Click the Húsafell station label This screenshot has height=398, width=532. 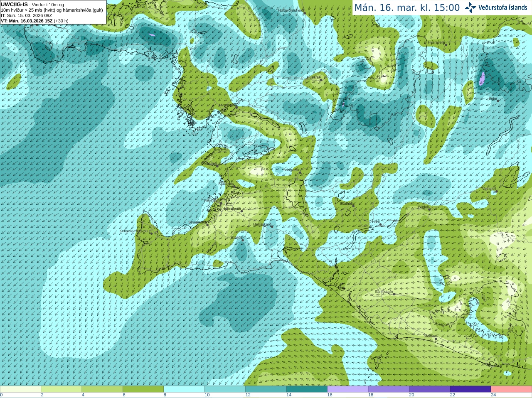click(313, 77)
